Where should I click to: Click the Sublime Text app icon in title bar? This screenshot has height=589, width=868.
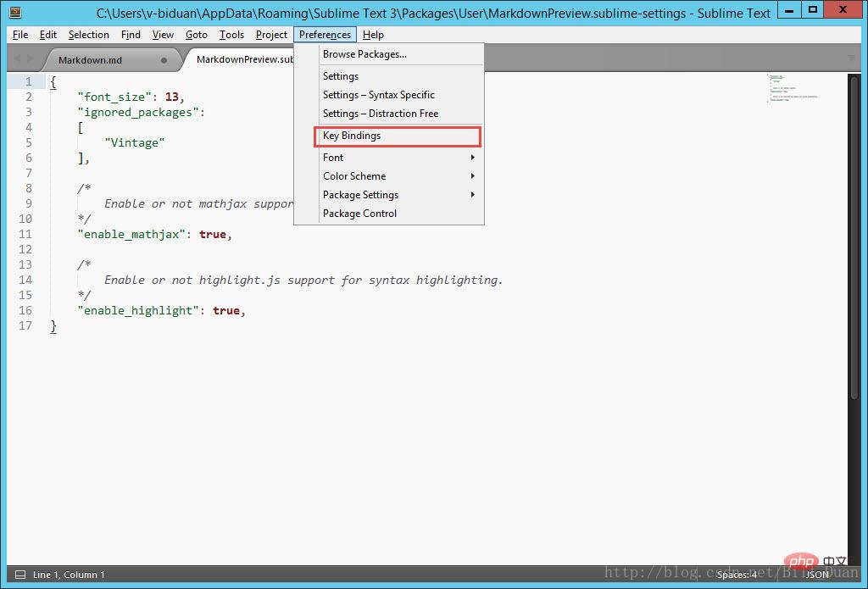click(15, 12)
